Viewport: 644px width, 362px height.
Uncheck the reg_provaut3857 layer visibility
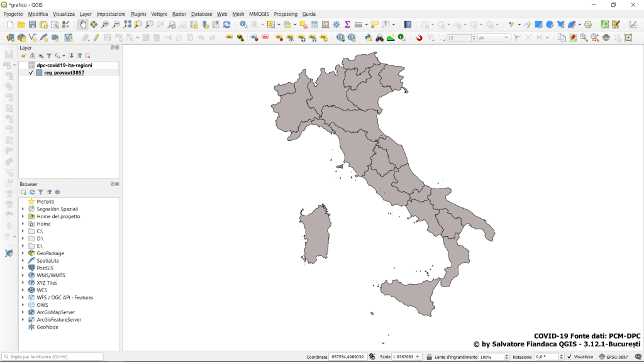(31, 73)
